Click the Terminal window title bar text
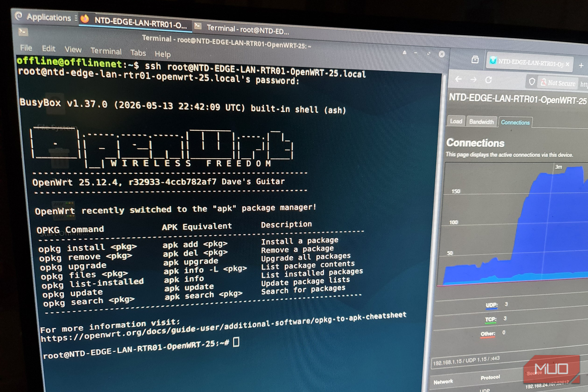Image resolution: width=588 pixels, height=392 pixels. click(227, 42)
